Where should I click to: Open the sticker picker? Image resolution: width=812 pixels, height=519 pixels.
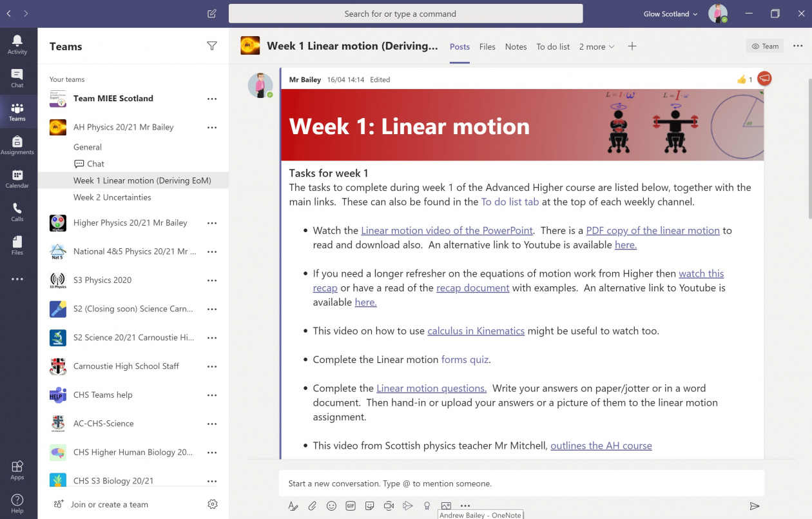(369, 506)
